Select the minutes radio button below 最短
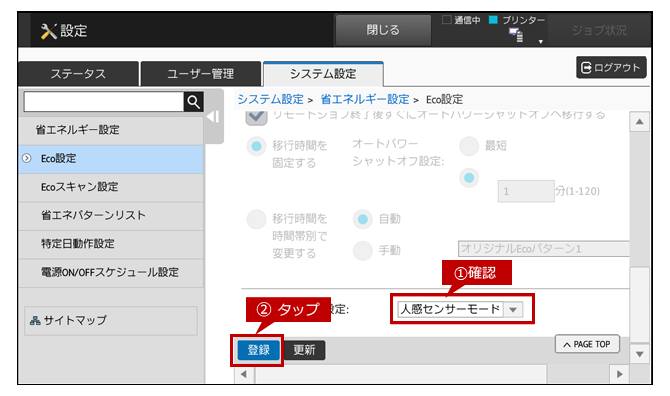The image size is (670, 396). pyautogui.click(x=469, y=178)
